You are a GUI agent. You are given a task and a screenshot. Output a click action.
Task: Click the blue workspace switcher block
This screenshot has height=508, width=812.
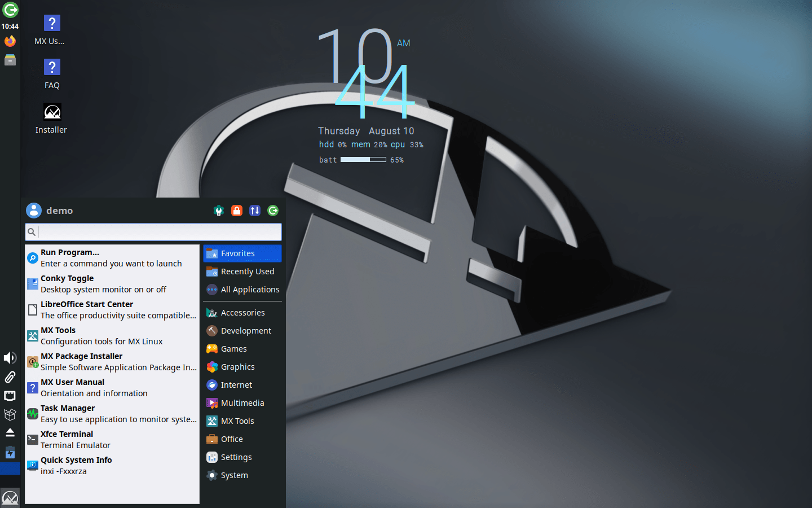[10, 468]
